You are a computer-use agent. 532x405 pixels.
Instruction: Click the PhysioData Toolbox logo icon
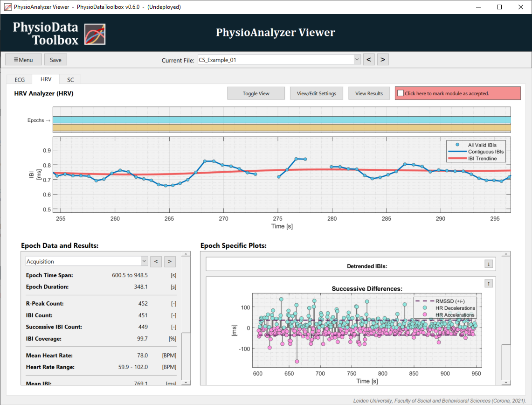pyautogui.click(x=95, y=34)
